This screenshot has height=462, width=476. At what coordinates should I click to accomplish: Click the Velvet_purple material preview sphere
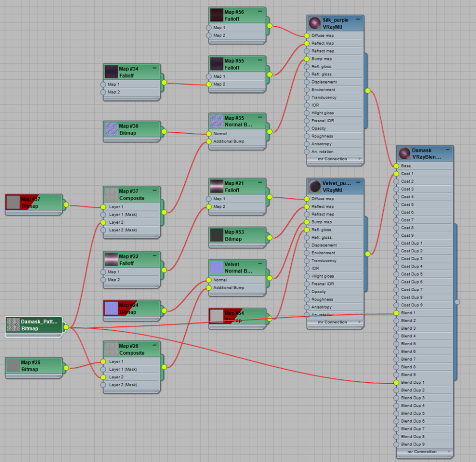(x=315, y=187)
